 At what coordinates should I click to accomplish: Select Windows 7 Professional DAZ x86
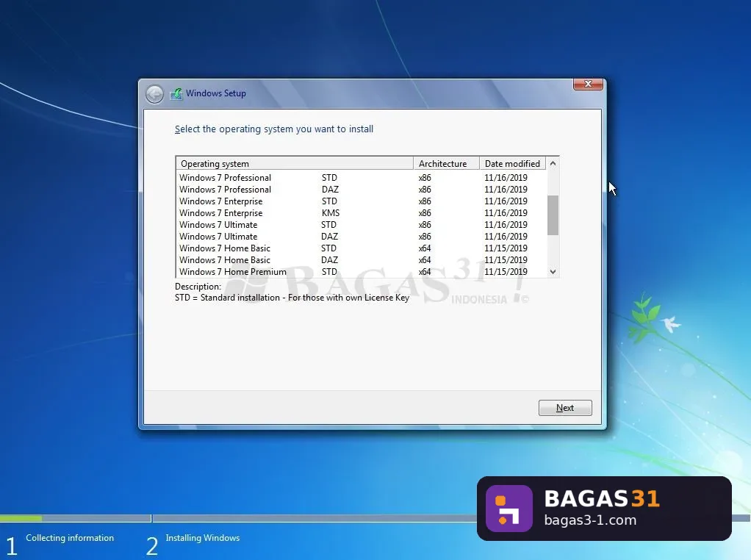(x=361, y=189)
